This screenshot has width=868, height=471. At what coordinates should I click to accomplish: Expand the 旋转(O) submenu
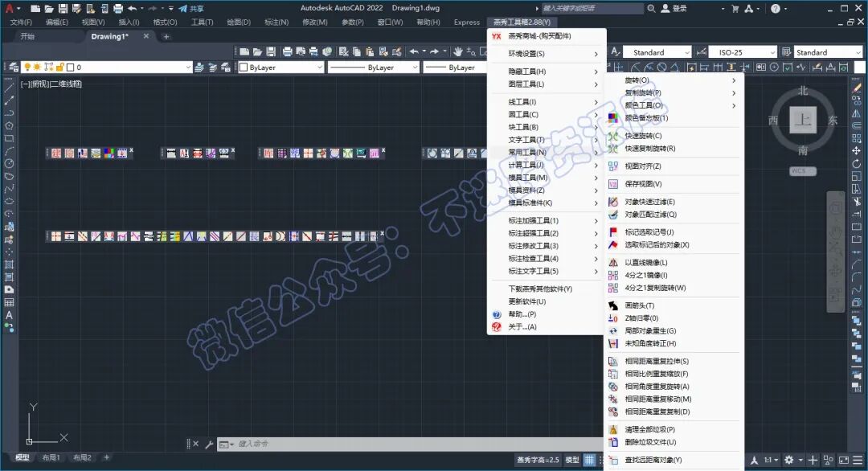[x=674, y=80]
